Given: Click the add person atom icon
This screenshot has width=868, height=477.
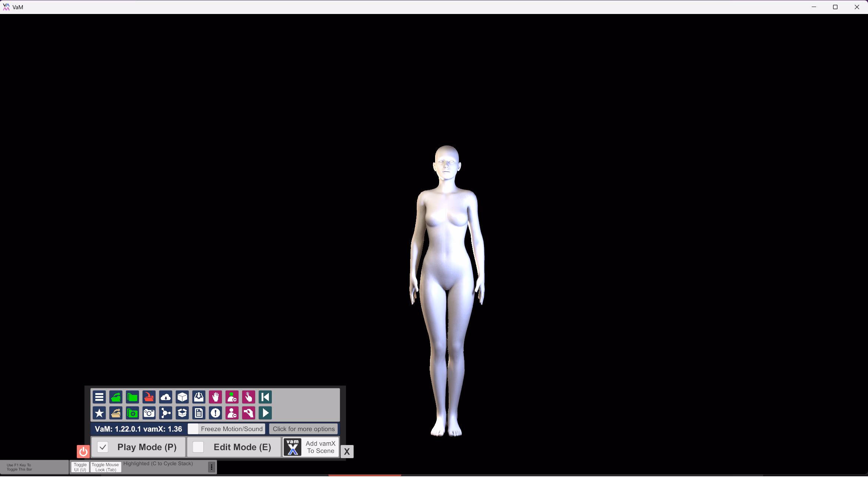Looking at the screenshot, I should pyautogui.click(x=232, y=397).
